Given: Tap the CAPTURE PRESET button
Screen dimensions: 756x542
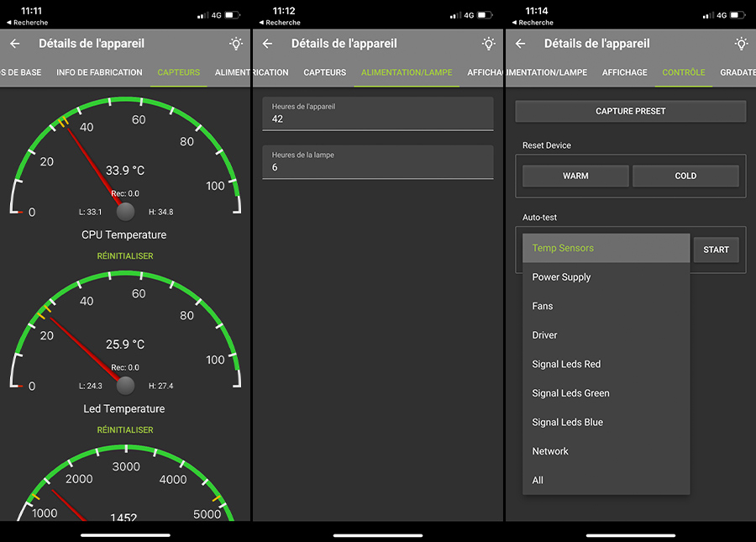Looking at the screenshot, I should click(x=631, y=112).
